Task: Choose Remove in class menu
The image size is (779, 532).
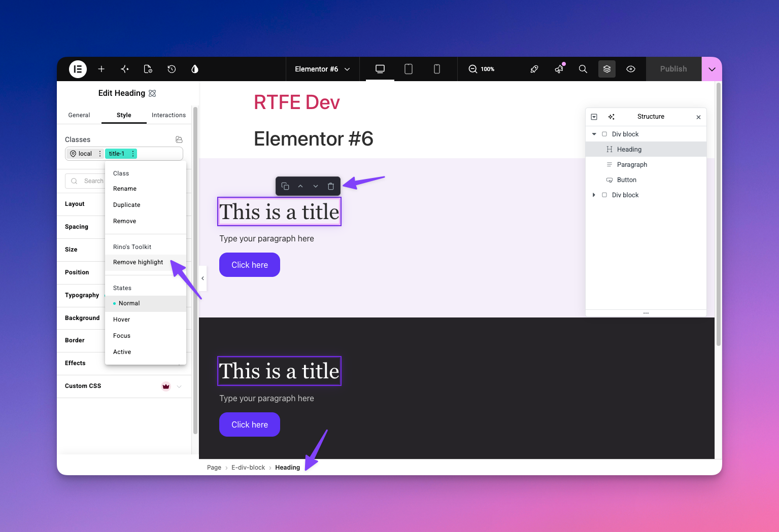Action: coord(146,221)
